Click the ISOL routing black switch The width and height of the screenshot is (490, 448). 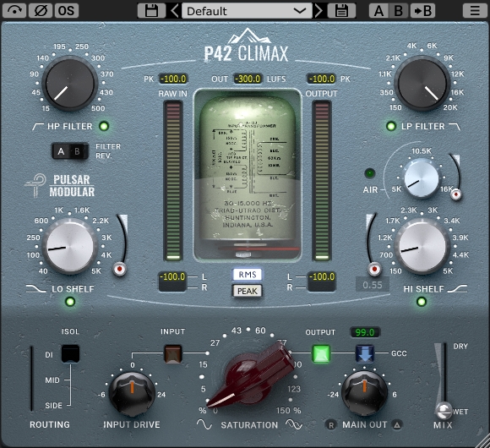(70, 353)
